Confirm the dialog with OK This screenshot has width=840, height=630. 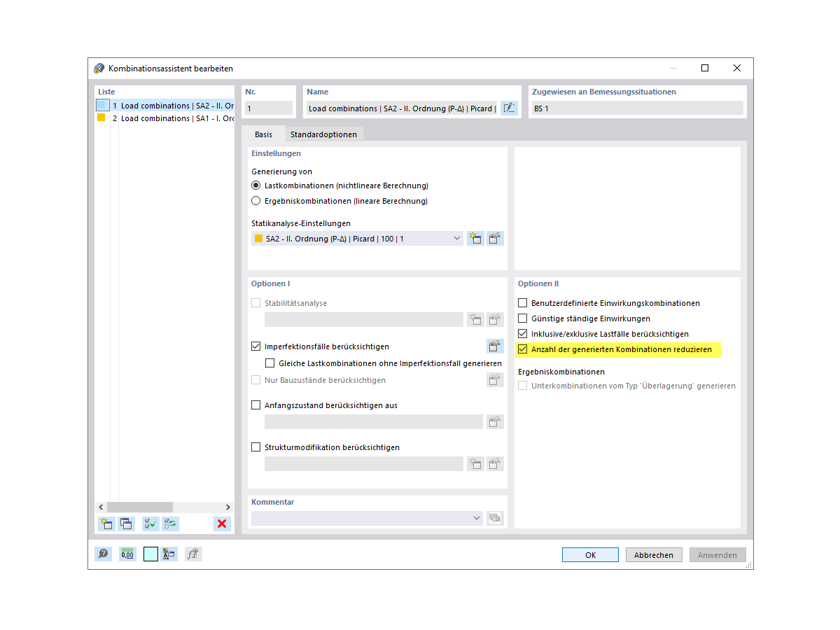click(590, 554)
